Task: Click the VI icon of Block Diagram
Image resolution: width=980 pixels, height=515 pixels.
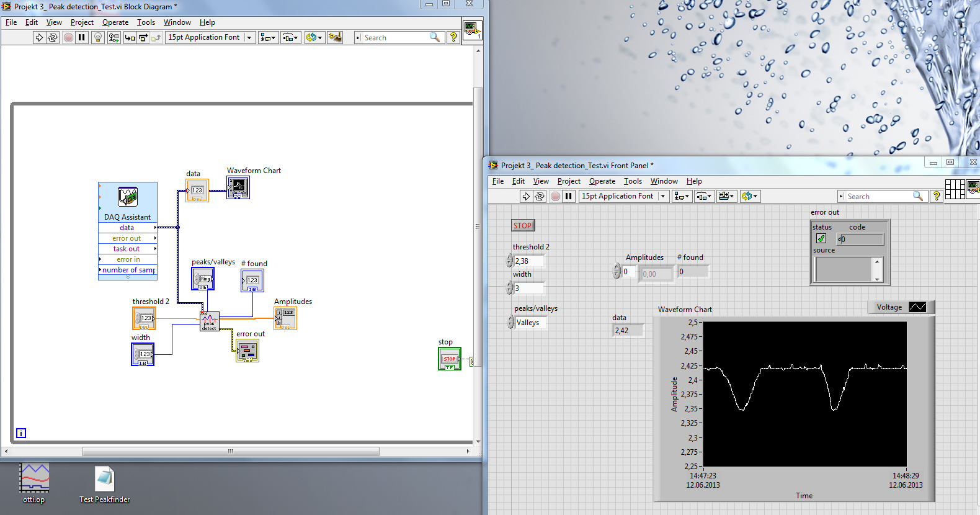Action: (473, 30)
